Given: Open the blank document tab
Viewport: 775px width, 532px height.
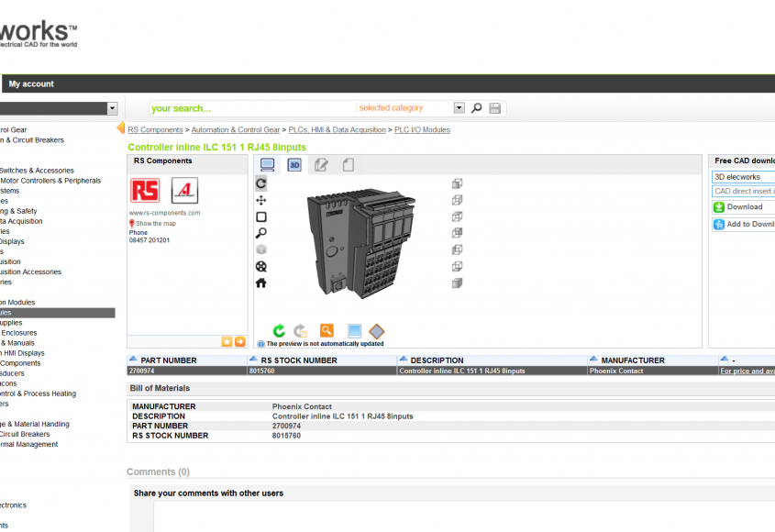Looking at the screenshot, I should click(x=349, y=164).
